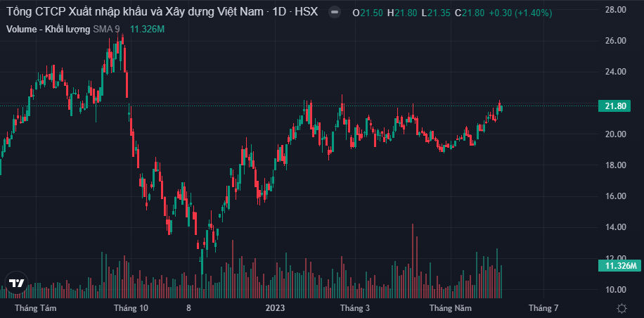Click the chart title Tổng CTCP Xuất nhập khẩu

point(162,12)
